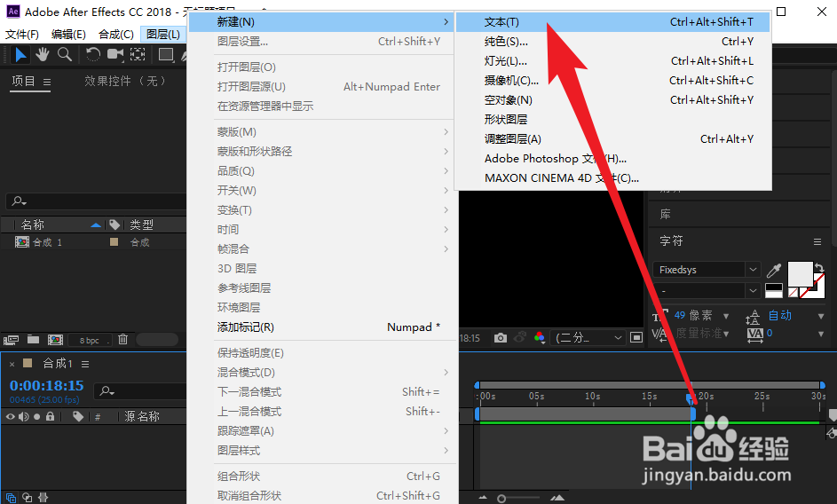Switch to the 效果控件 tab
This screenshot has width=837, height=504.
click(125, 81)
